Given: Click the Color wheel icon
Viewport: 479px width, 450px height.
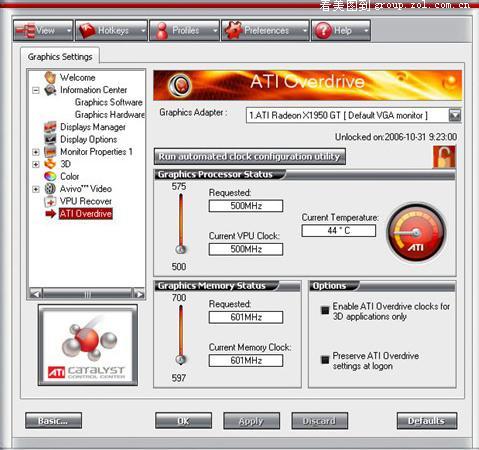Looking at the screenshot, I should (50, 176).
